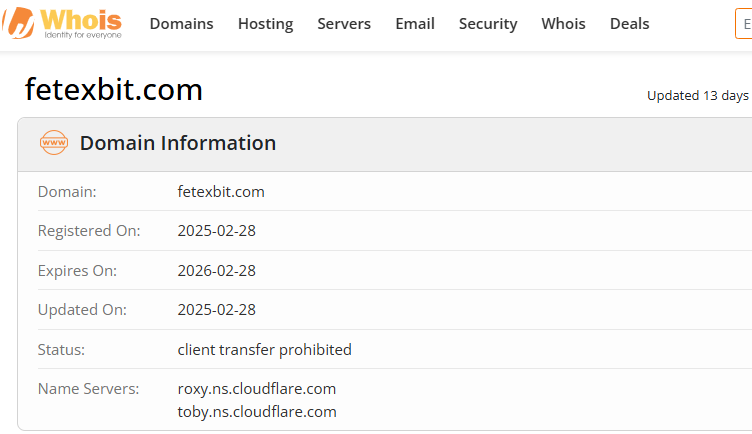Open the Security menu item
The image size is (752, 434).
pyautogui.click(x=488, y=23)
